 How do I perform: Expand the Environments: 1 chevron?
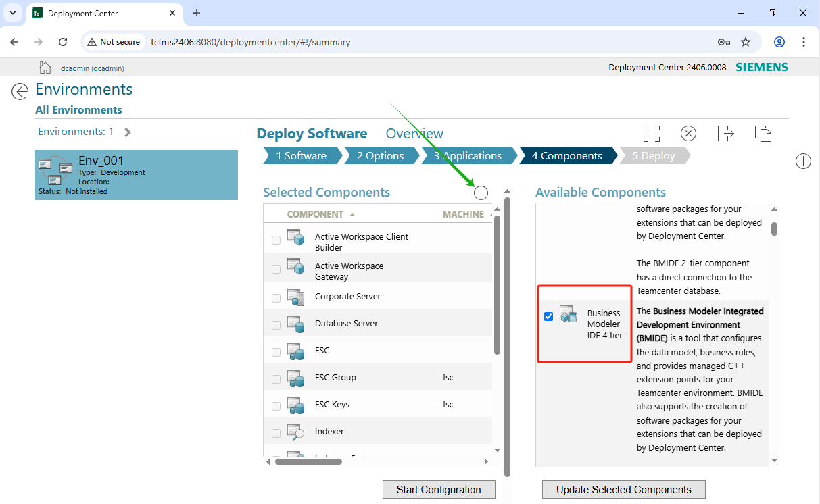[128, 132]
